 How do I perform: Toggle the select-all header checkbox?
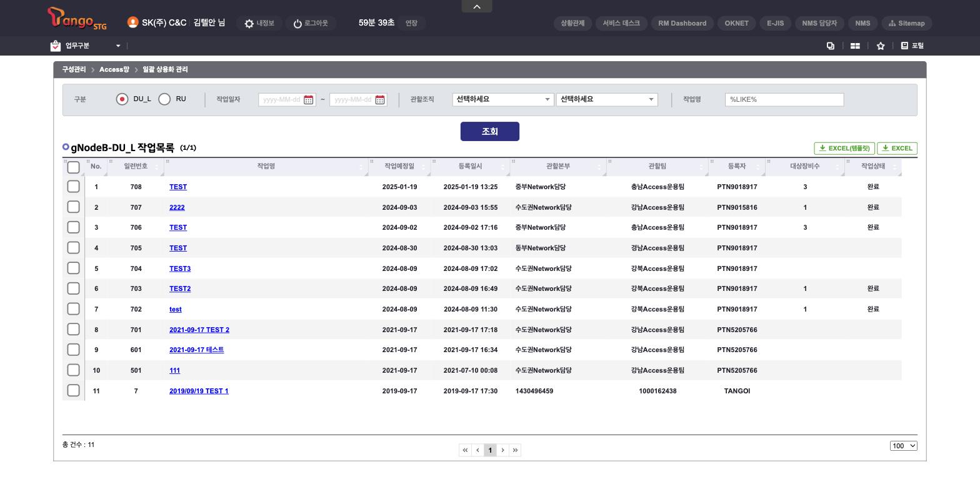73,167
